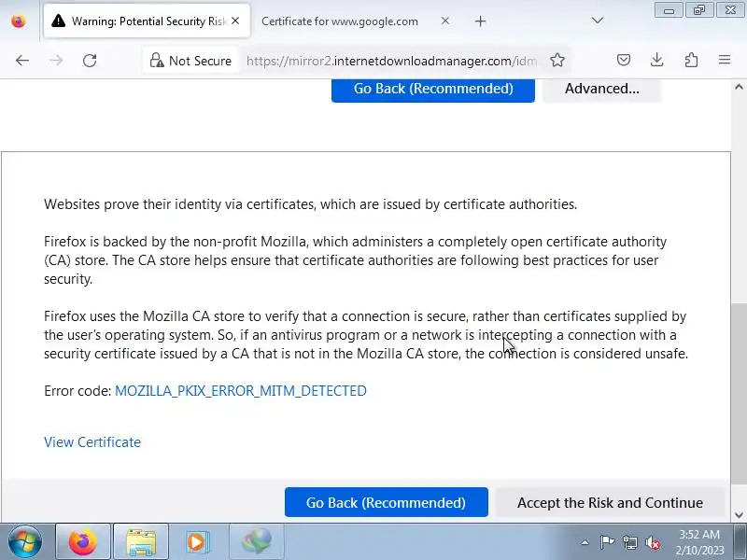Click bottom Go Back (Recommended) button
The width and height of the screenshot is (747, 560).
click(387, 502)
